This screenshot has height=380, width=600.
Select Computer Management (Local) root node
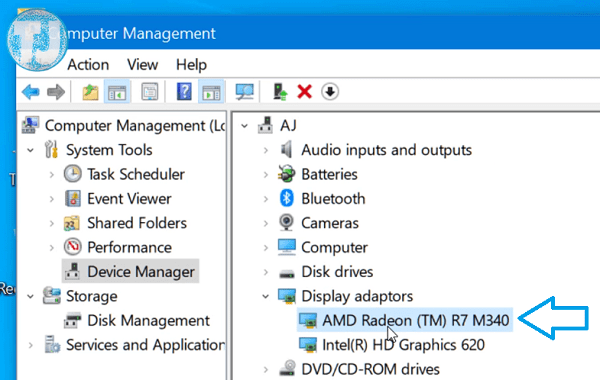(135, 126)
